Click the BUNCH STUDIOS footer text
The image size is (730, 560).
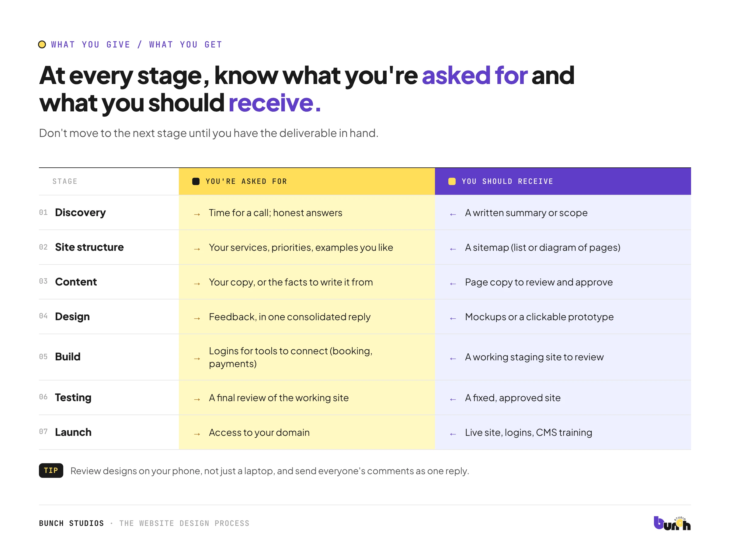pos(71,523)
